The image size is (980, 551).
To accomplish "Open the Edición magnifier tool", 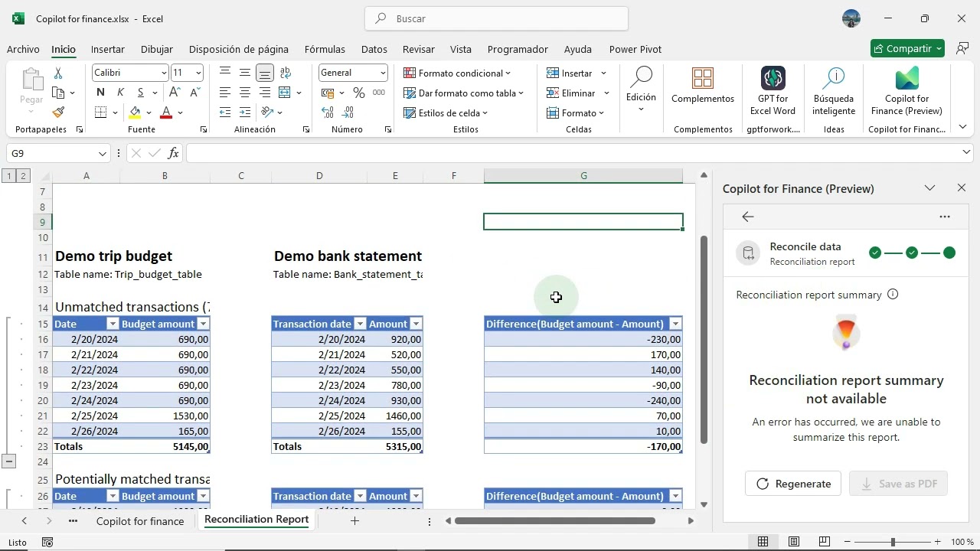I will click(x=641, y=78).
